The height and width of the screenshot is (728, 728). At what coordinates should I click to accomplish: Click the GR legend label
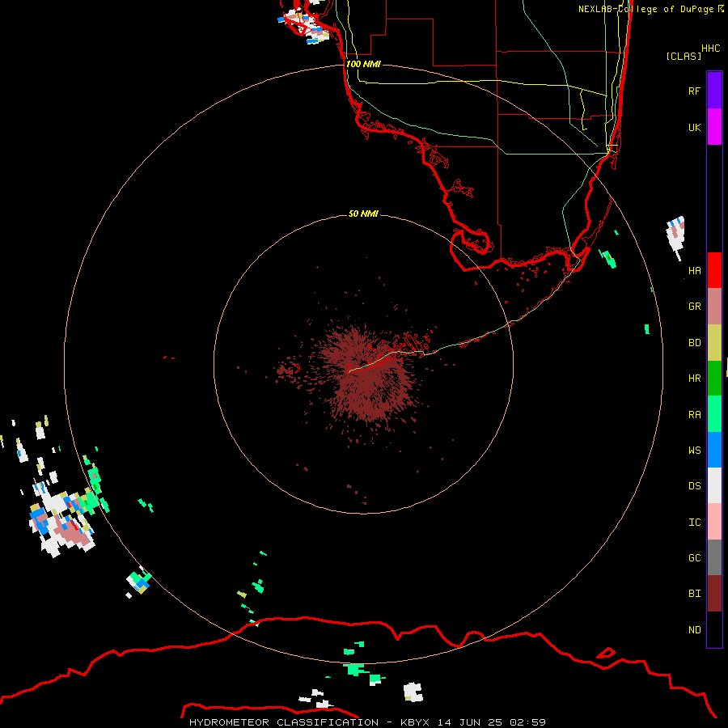[694, 307]
